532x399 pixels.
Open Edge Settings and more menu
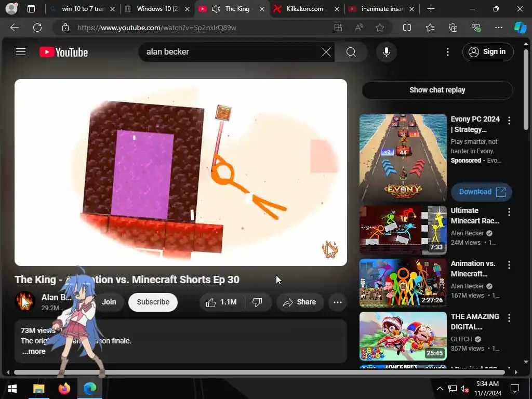pyautogui.click(x=498, y=28)
